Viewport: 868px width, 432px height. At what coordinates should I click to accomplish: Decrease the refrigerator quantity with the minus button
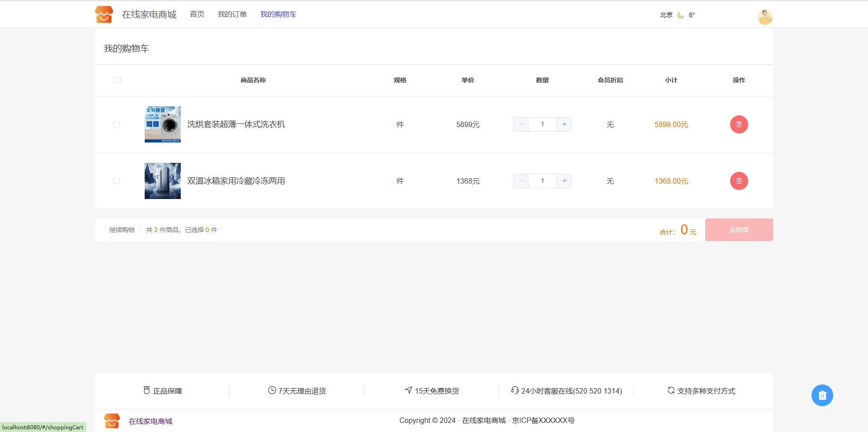coord(521,181)
